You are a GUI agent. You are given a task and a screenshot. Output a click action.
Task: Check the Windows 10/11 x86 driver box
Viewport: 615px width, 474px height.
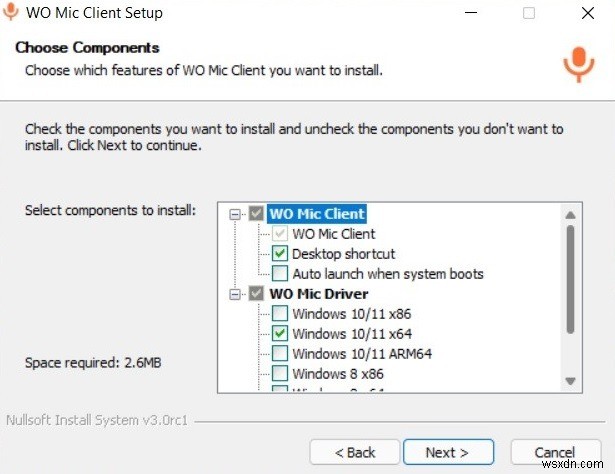pos(280,314)
